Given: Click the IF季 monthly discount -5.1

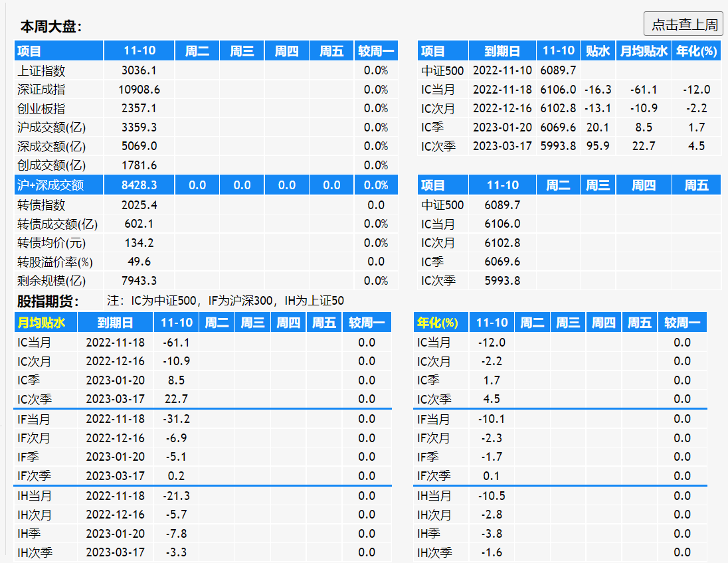Looking at the screenshot, I should [177, 457].
